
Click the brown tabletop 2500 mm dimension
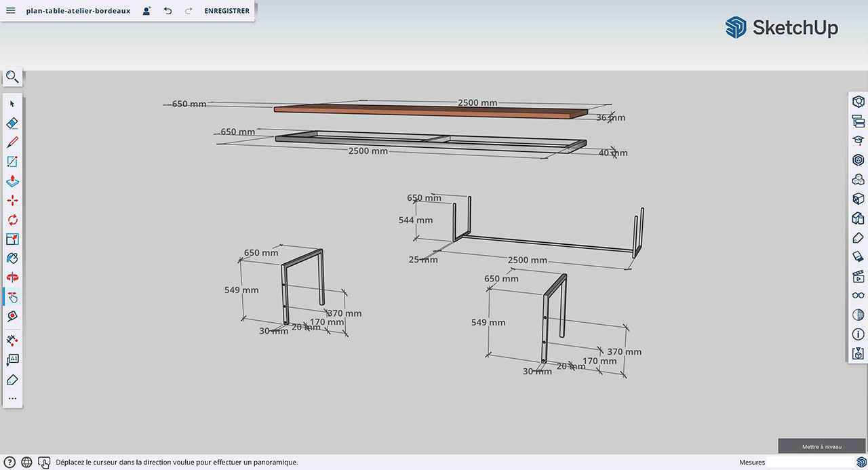pos(477,103)
